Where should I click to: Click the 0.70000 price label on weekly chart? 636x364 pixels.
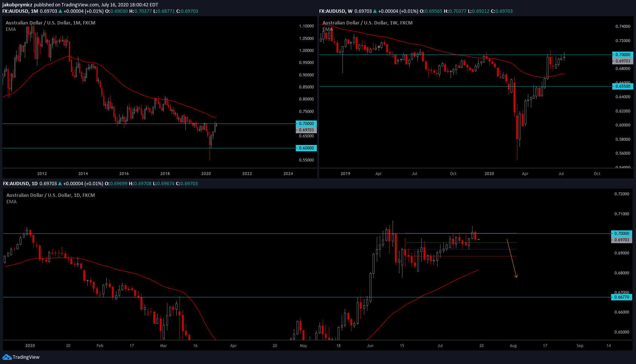[x=623, y=55]
